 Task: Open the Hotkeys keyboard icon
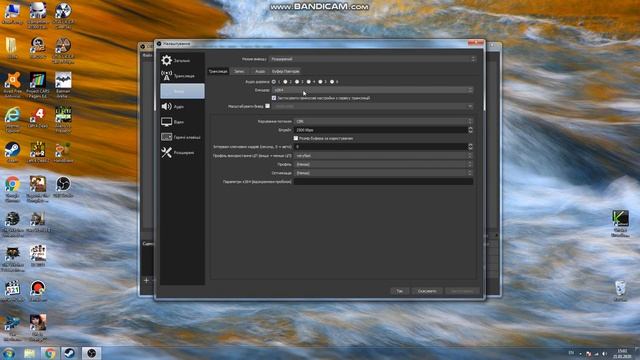tap(166, 137)
